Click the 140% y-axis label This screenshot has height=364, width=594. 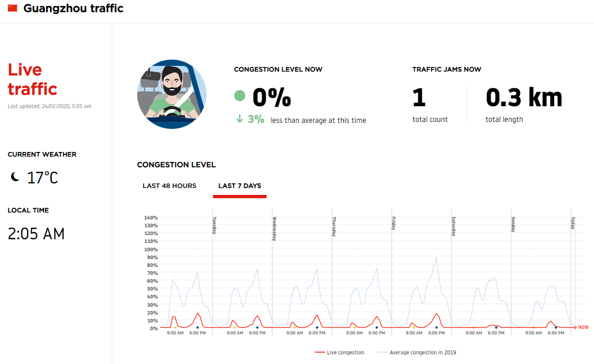(x=152, y=218)
